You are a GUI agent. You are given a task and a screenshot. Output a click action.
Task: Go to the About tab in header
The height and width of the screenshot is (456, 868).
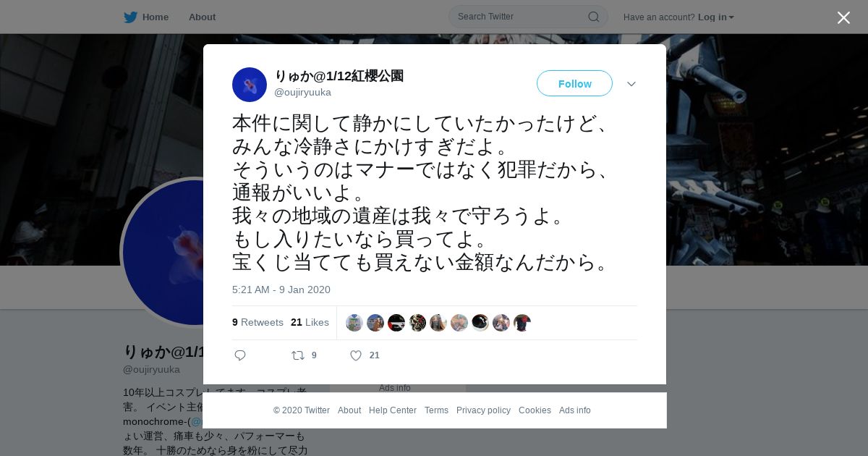(202, 17)
